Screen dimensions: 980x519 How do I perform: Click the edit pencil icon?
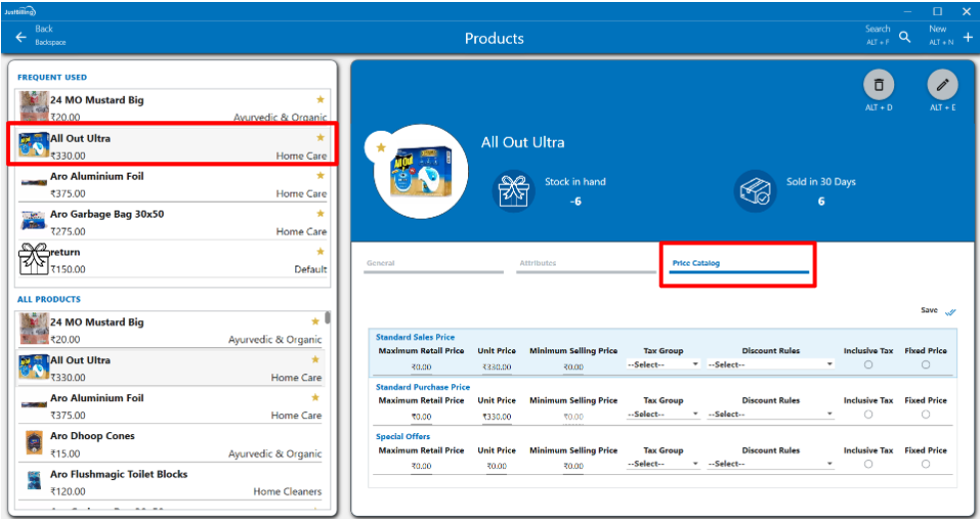[x=942, y=85]
